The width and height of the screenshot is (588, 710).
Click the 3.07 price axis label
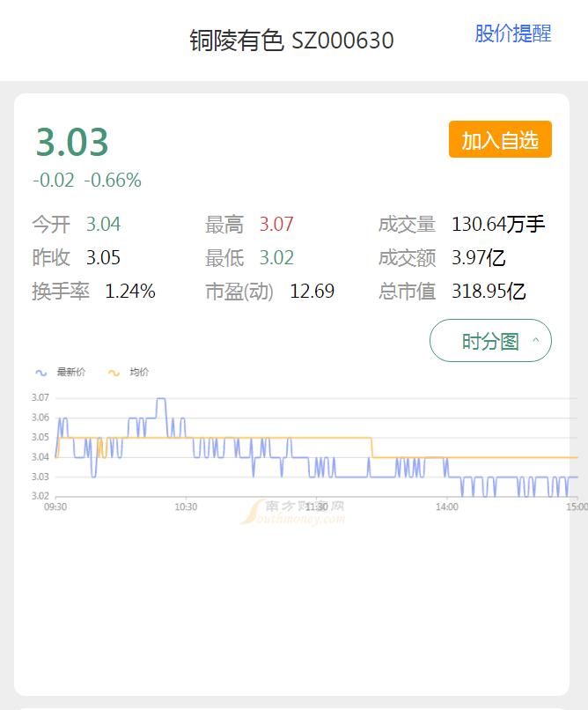pyautogui.click(x=40, y=397)
